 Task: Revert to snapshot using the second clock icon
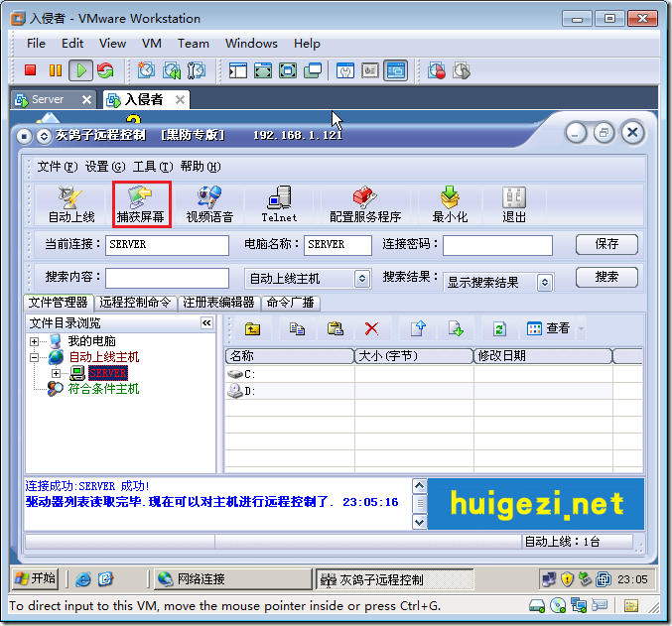[x=172, y=70]
